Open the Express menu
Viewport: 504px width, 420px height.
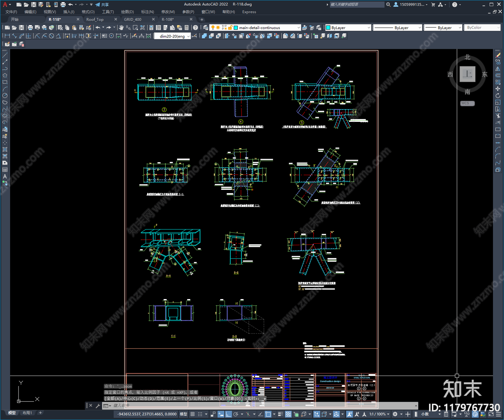(249, 12)
